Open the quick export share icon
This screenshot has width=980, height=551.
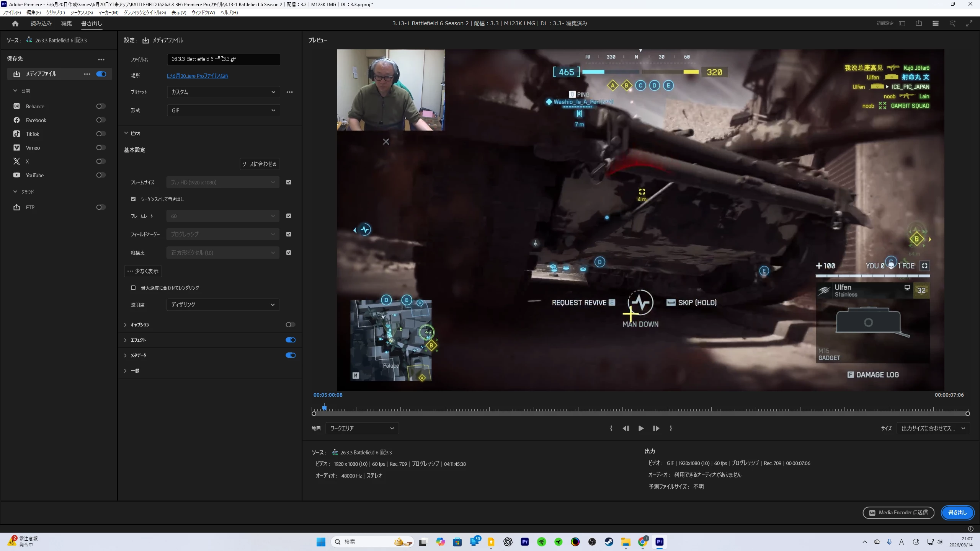click(x=918, y=23)
